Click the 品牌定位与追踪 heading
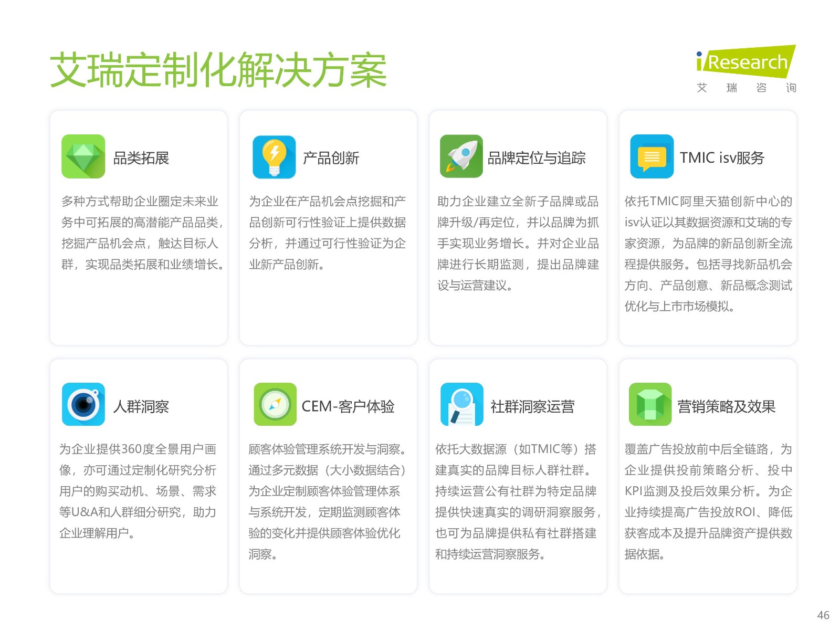This screenshot has width=840, height=630. coord(537,158)
